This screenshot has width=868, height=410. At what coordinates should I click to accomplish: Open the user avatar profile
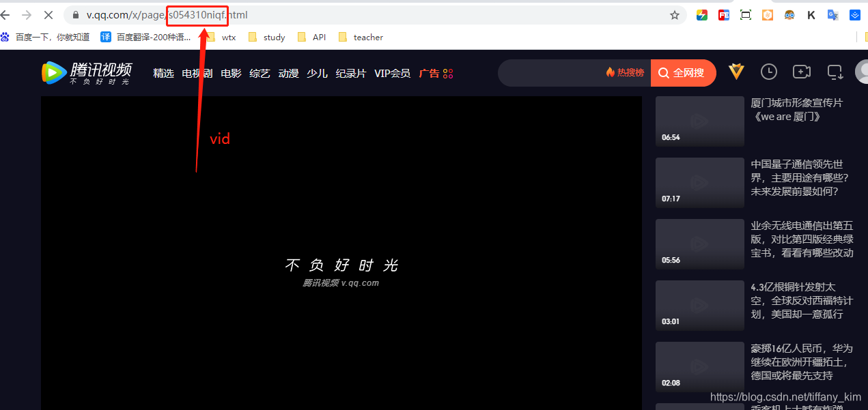pyautogui.click(x=862, y=72)
